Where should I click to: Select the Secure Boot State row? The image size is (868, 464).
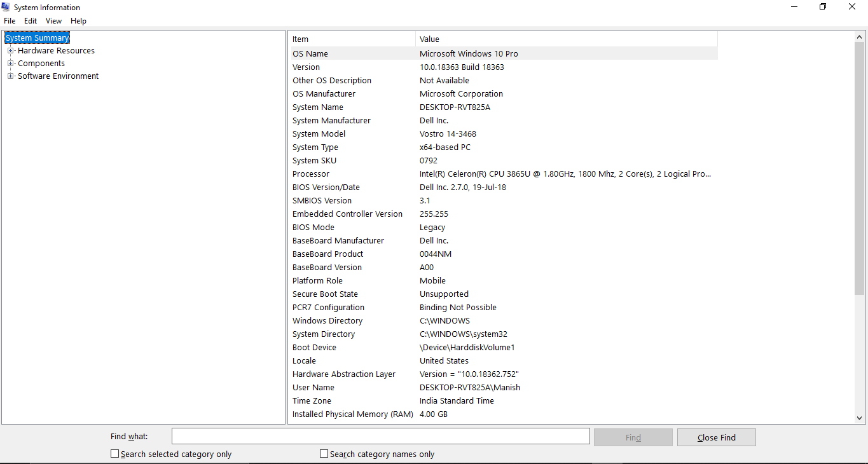(504, 294)
